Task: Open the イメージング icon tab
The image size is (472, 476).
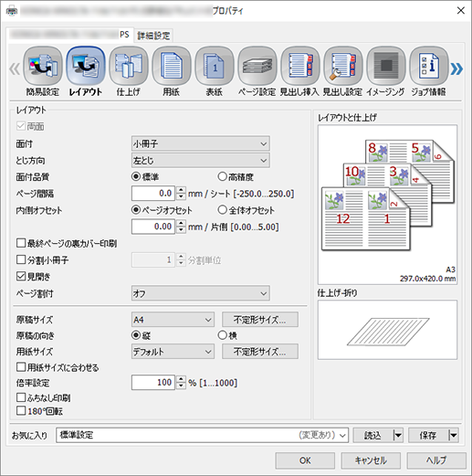Action: (x=386, y=71)
